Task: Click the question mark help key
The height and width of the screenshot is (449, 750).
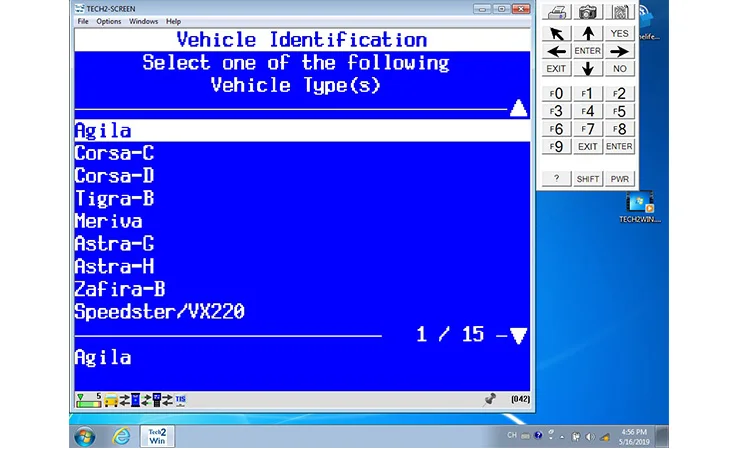Action: coord(556,179)
